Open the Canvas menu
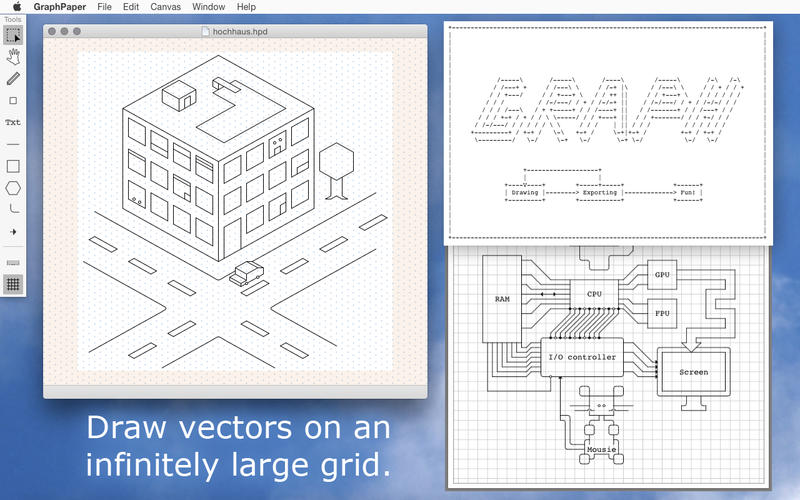 166,7
